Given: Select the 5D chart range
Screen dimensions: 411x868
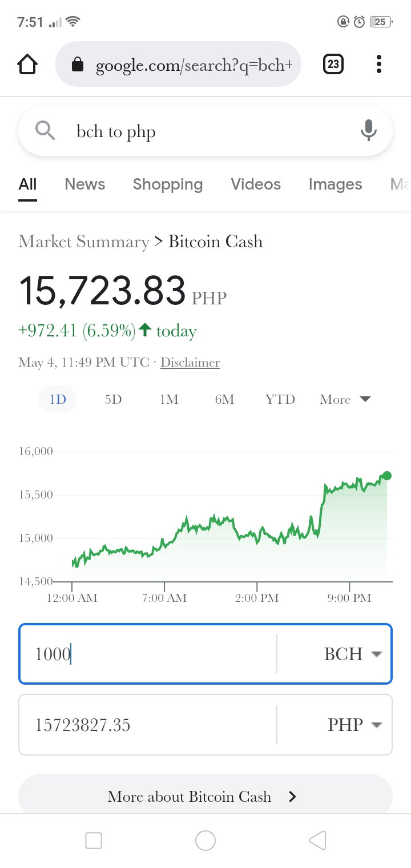Looking at the screenshot, I should [x=114, y=399].
